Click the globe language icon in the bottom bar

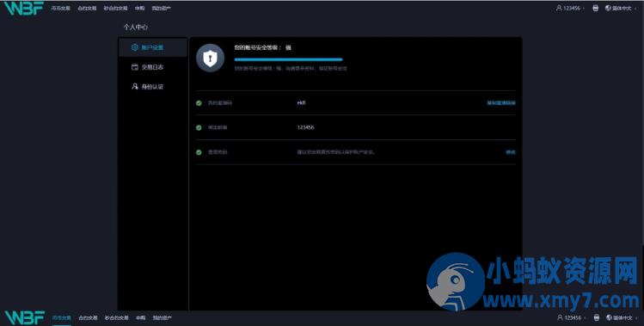(609, 317)
